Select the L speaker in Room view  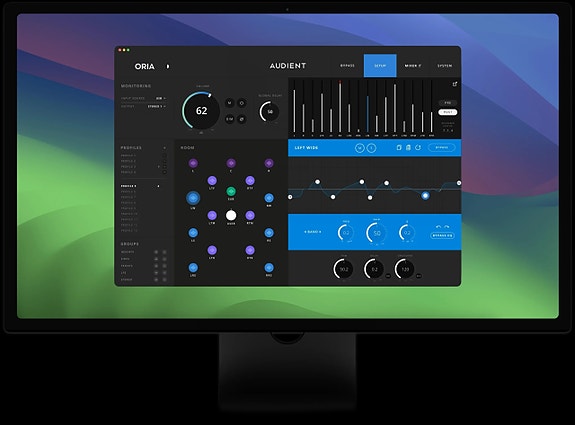point(193,163)
